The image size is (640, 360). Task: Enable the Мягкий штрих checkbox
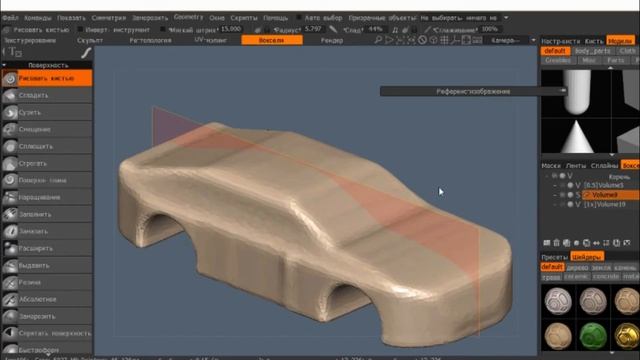pos(163,29)
